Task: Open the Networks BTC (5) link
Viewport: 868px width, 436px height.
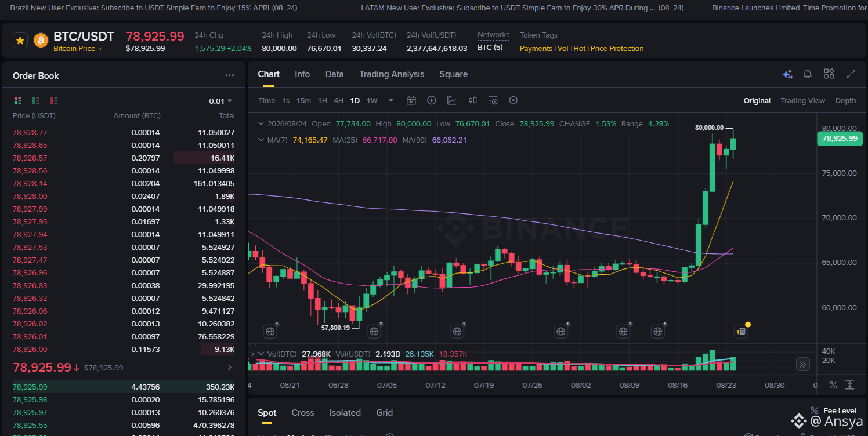Action: (x=490, y=48)
